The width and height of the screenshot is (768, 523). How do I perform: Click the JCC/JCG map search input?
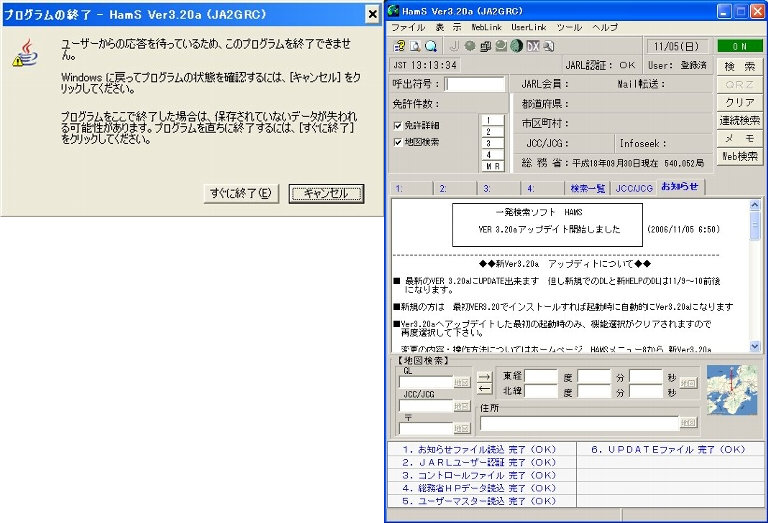(x=426, y=406)
